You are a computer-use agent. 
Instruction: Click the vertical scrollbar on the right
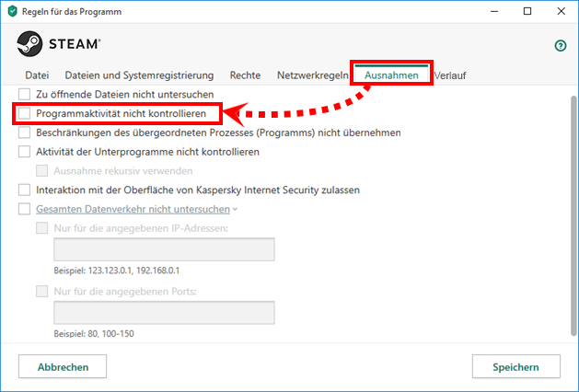click(573, 216)
